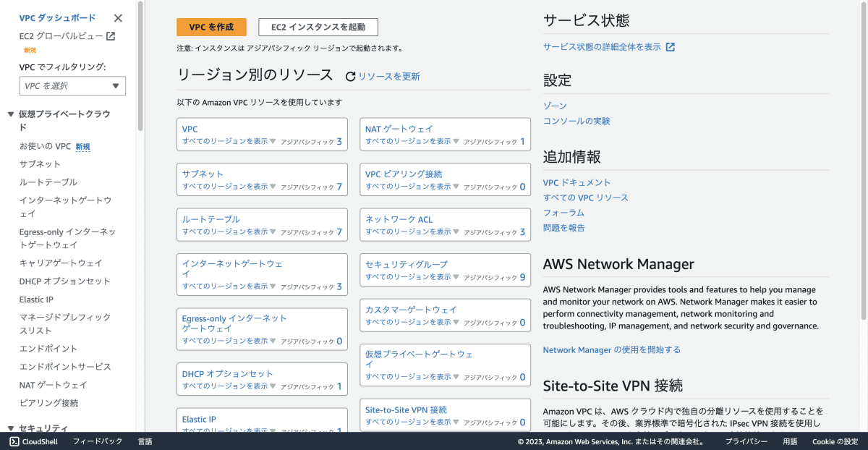
Task: Open すべての VPC リソース link
Action: [x=586, y=198]
